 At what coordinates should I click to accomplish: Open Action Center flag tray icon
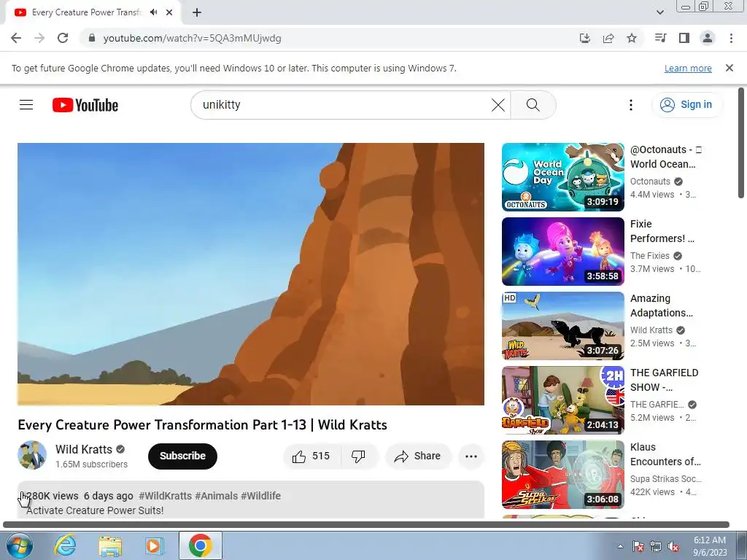click(638, 546)
